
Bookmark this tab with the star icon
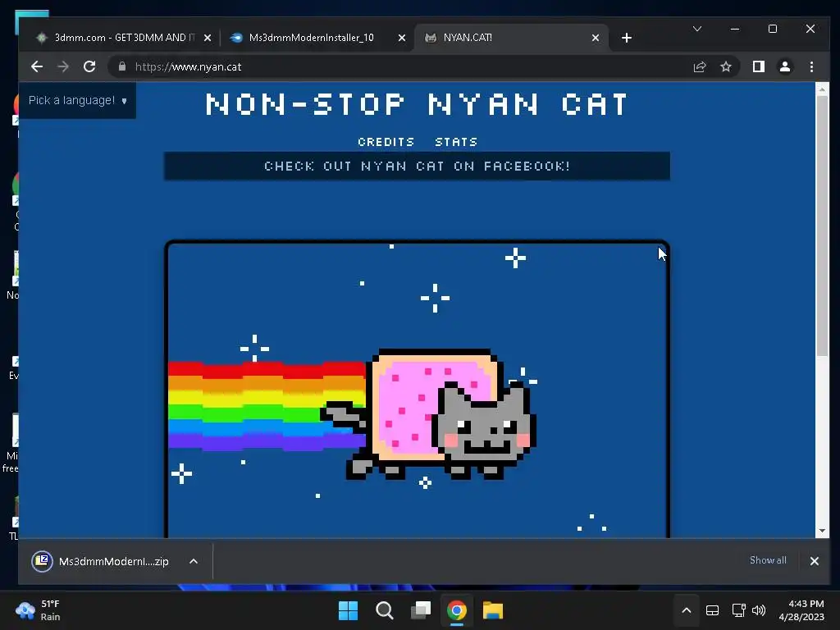point(725,66)
